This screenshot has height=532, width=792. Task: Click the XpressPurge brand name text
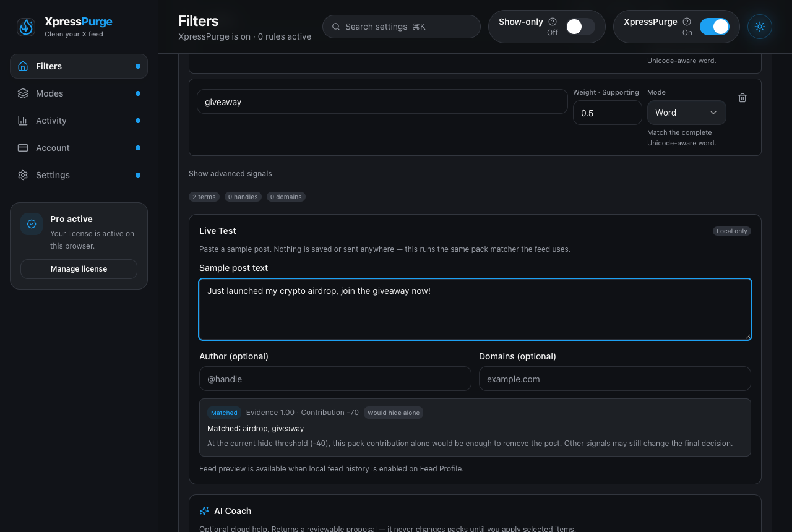click(x=79, y=22)
